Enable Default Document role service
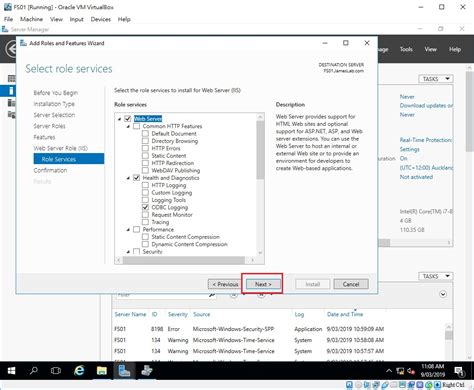The height and width of the screenshot is (390, 474). [x=145, y=133]
